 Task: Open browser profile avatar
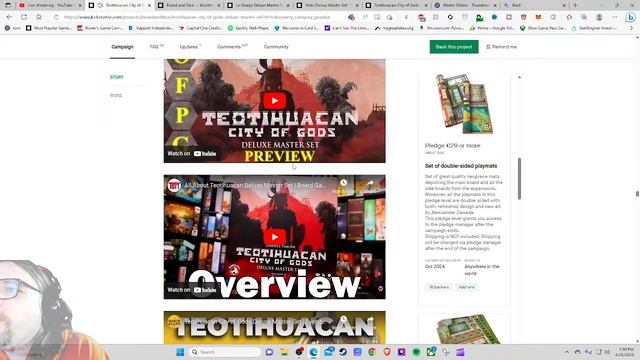(x=599, y=17)
